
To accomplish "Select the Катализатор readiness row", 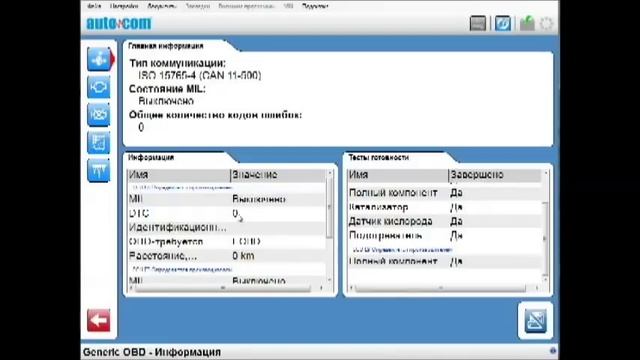I will [445, 207].
